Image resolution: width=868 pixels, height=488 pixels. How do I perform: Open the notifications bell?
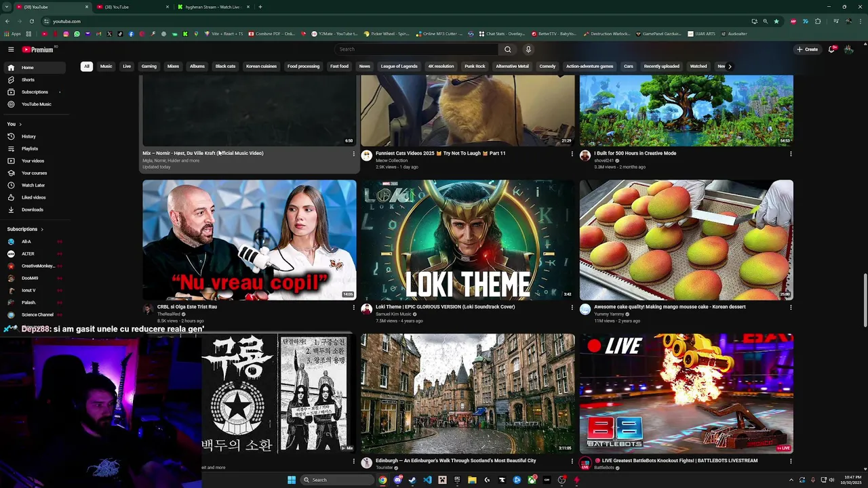tap(831, 49)
